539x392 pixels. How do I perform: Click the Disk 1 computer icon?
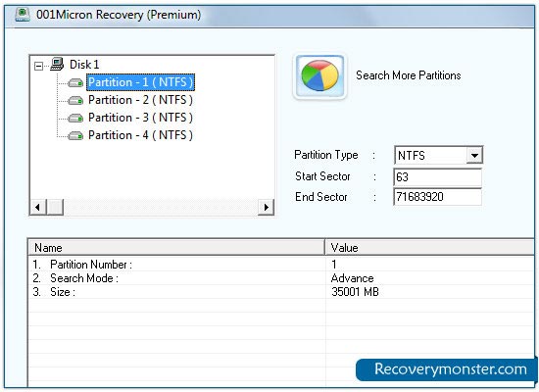[x=57, y=64]
